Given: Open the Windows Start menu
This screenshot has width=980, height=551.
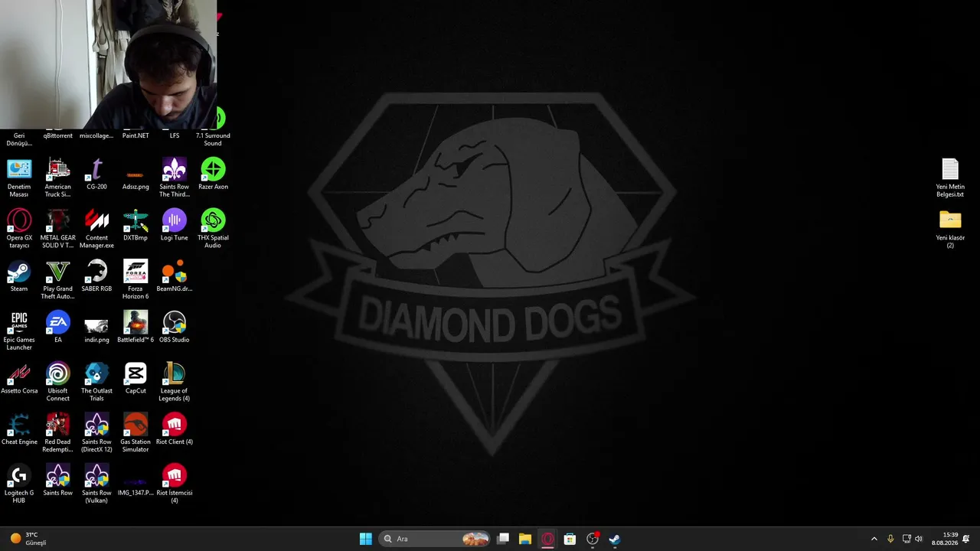Looking at the screenshot, I should click(366, 539).
